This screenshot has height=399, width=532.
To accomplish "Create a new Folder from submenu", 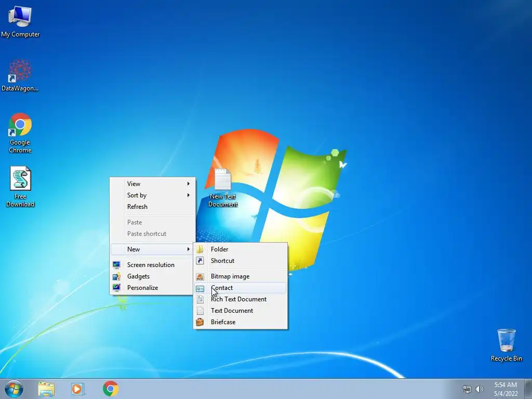I will pyautogui.click(x=241, y=249).
